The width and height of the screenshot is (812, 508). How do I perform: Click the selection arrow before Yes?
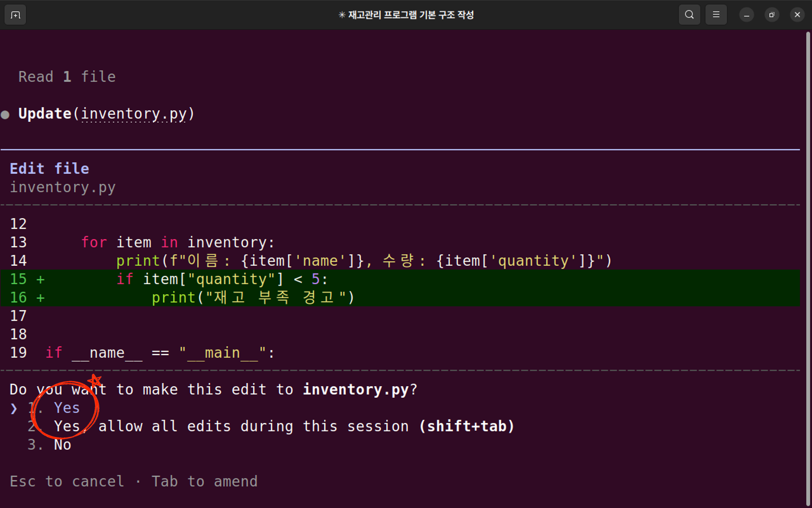click(14, 409)
